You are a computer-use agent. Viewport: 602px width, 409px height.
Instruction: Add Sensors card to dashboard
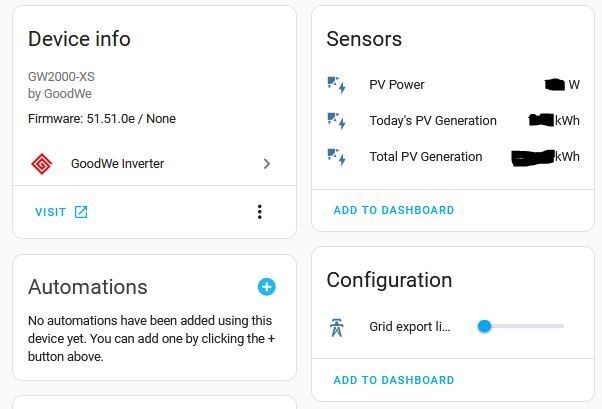(x=394, y=210)
